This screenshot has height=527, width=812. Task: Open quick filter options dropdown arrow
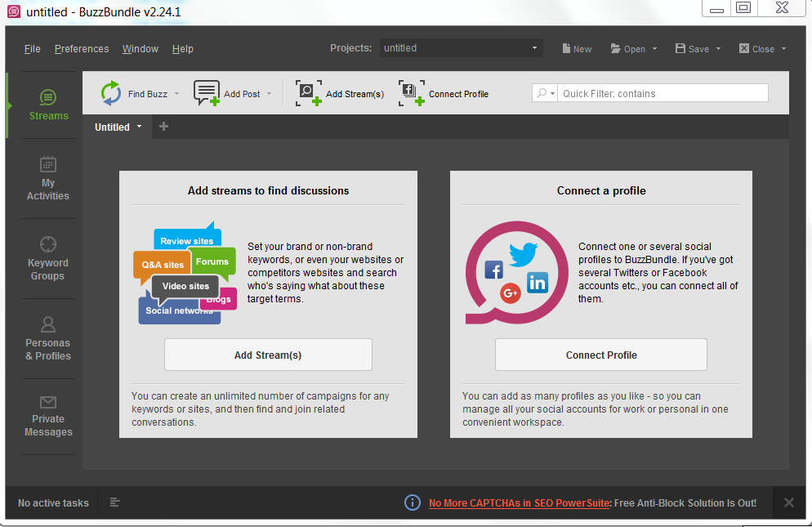552,94
